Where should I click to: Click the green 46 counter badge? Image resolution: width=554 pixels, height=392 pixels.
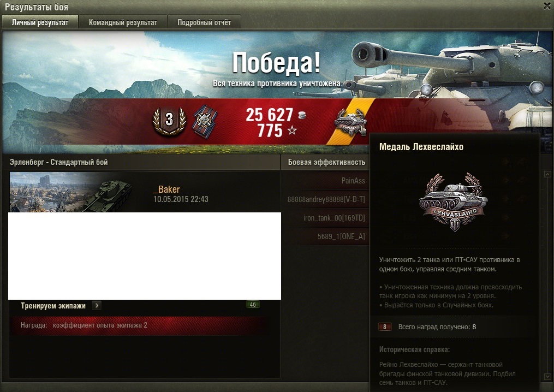click(253, 305)
